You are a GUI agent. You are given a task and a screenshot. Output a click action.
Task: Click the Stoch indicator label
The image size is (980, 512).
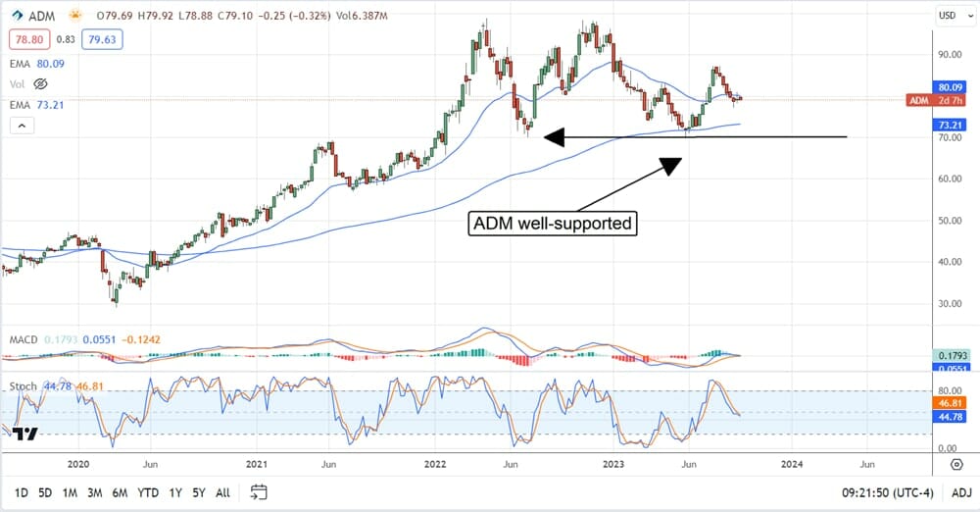coord(23,388)
